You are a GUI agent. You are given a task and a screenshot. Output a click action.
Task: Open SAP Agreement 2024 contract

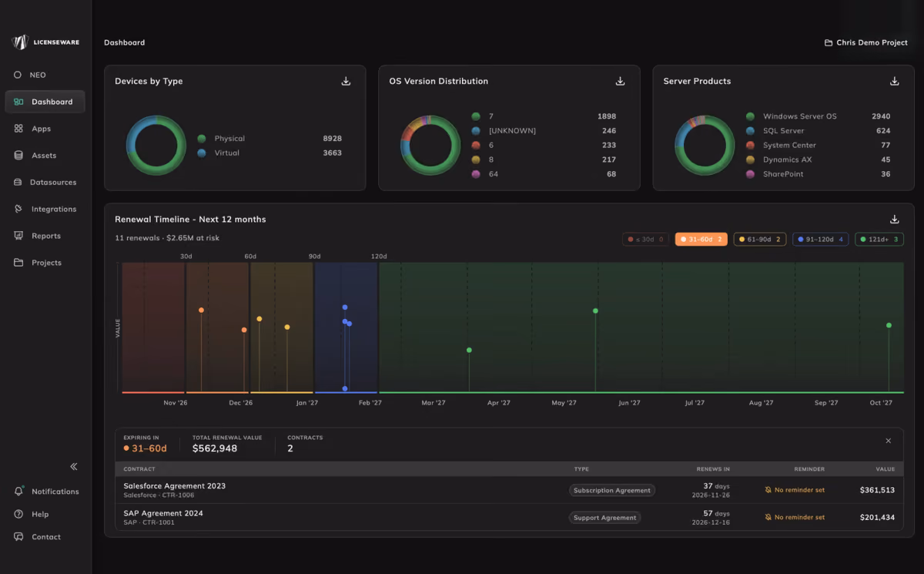[163, 513]
